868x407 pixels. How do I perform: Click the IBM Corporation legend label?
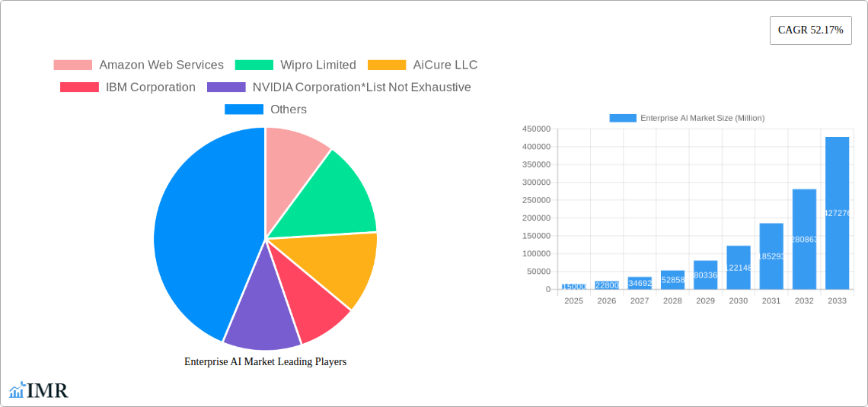[x=151, y=87]
